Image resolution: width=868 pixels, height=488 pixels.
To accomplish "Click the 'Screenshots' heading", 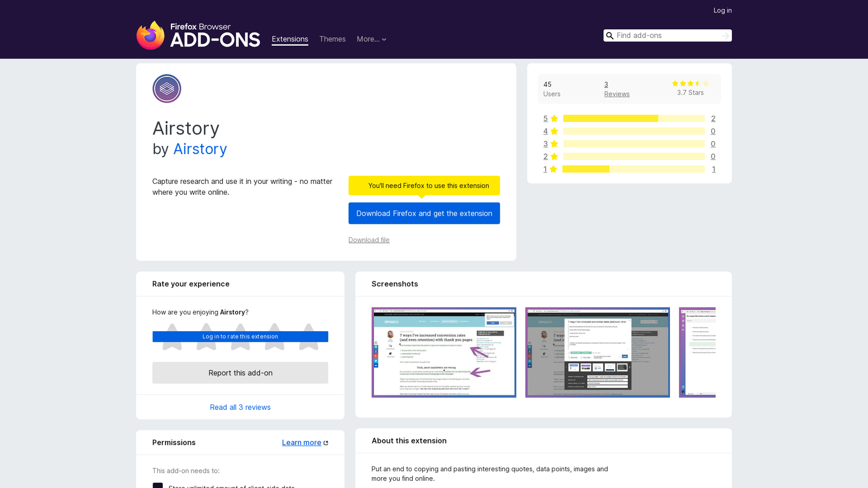I will [x=394, y=284].
